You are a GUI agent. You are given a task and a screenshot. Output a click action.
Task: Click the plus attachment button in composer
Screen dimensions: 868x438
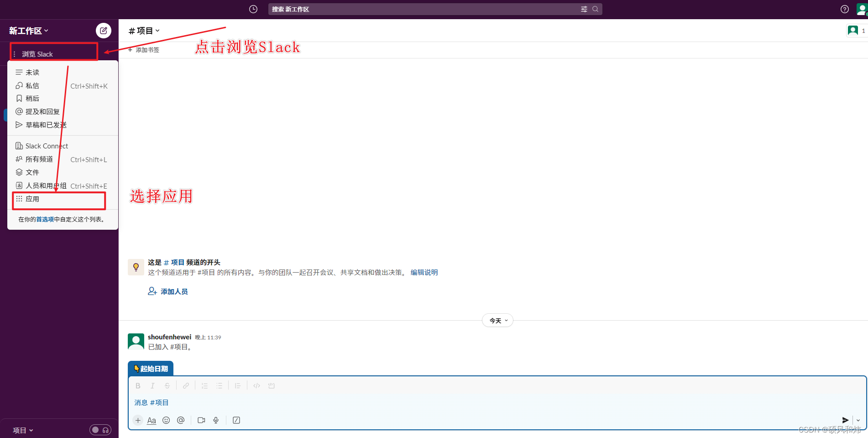coord(138,420)
